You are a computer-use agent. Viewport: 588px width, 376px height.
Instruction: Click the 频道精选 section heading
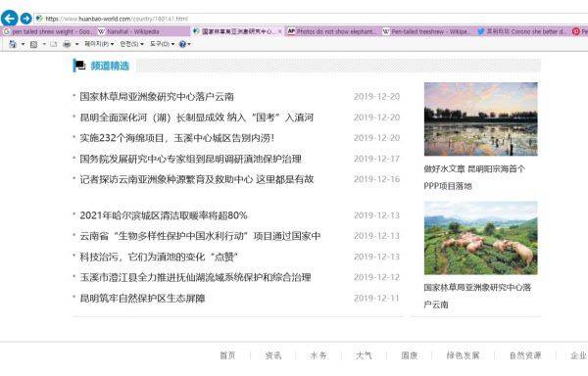pyautogui.click(x=110, y=66)
